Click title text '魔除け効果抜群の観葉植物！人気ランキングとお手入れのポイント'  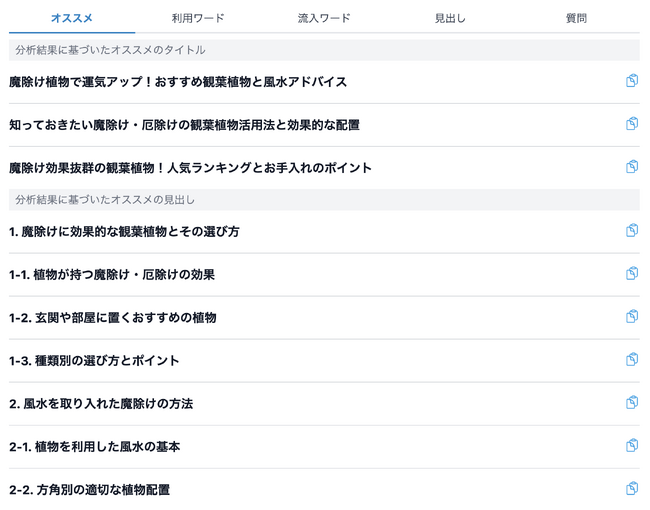coord(190,168)
